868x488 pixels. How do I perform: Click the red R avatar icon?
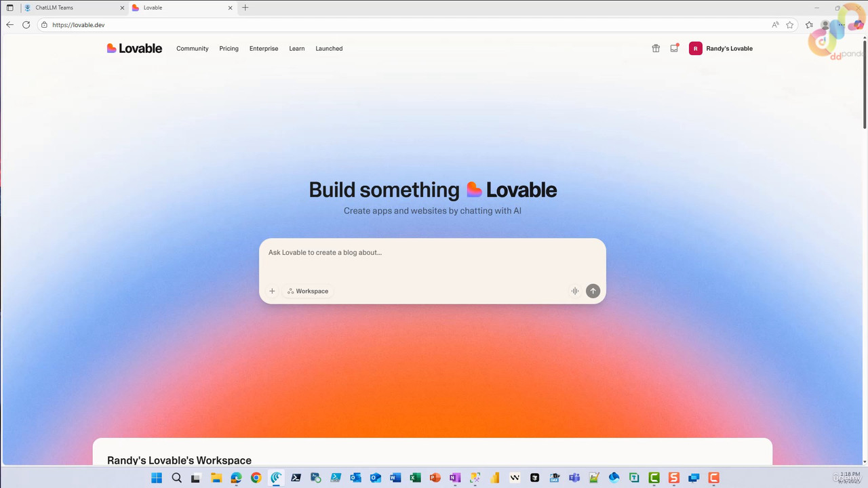695,48
